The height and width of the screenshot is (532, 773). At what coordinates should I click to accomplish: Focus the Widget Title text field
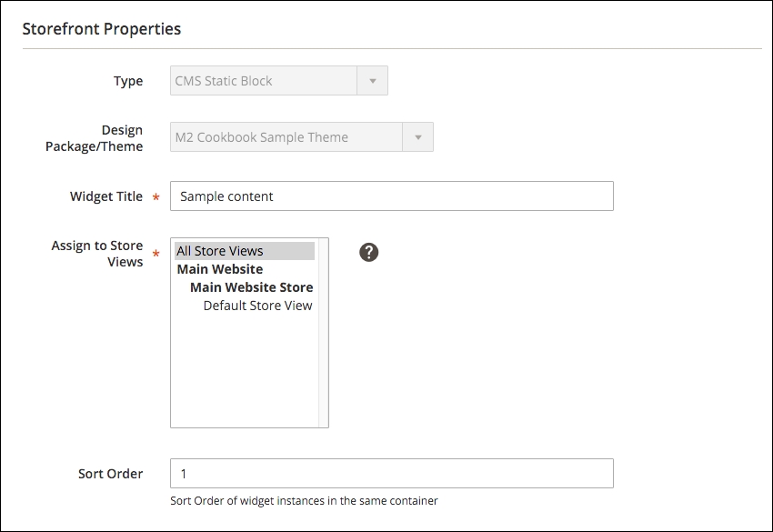392,196
